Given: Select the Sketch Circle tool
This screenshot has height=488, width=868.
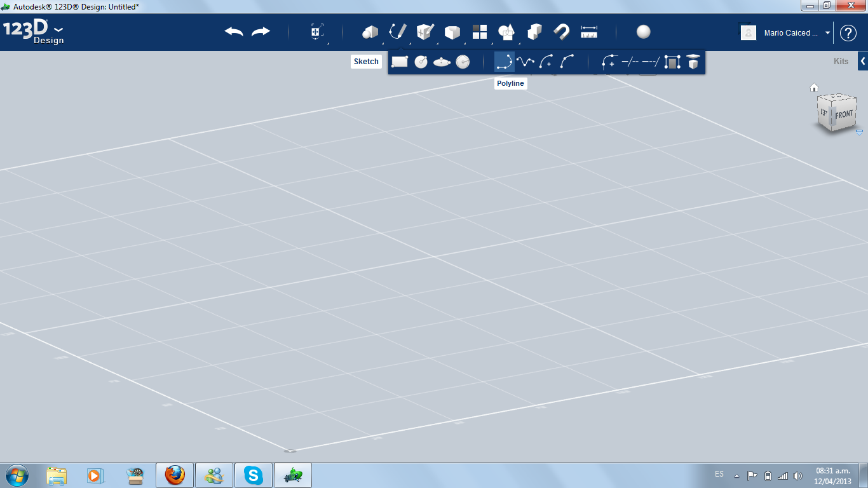Looking at the screenshot, I should (x=421, y=62).
